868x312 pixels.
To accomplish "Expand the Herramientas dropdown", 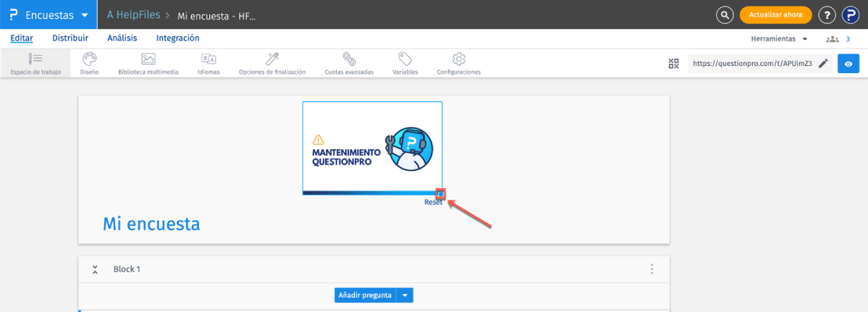I will [778, 38].
